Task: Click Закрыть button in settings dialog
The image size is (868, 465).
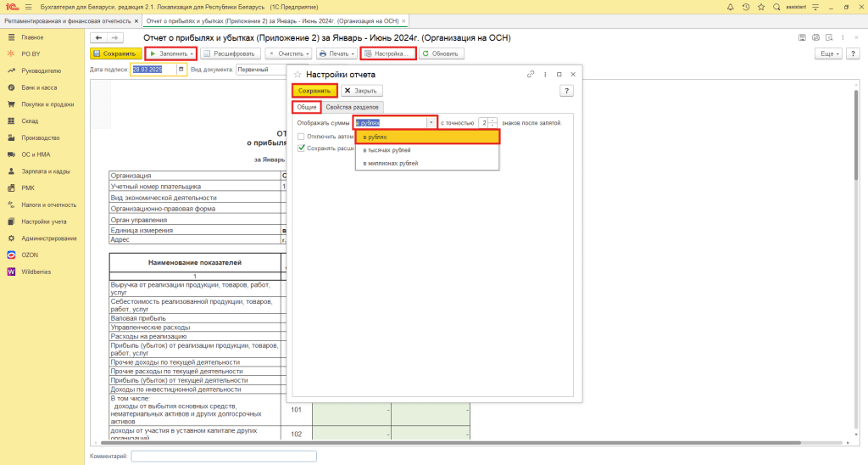Action: click(363, 91)
